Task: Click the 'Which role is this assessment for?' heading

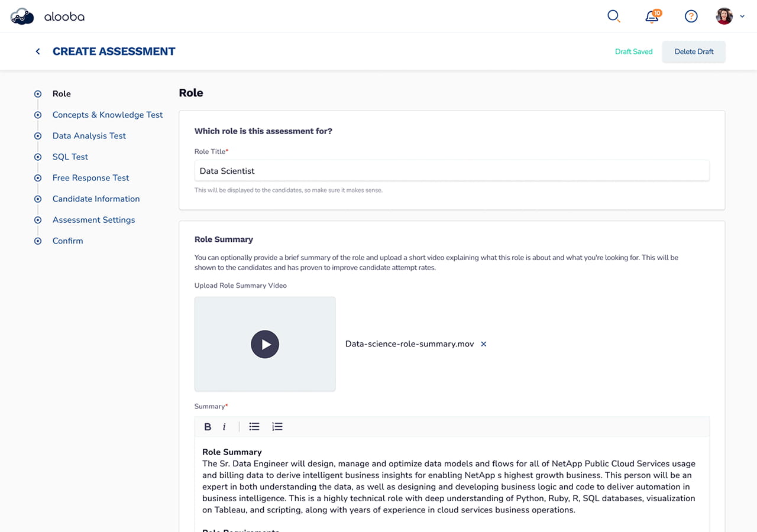Action: click(x=263, y=131)
